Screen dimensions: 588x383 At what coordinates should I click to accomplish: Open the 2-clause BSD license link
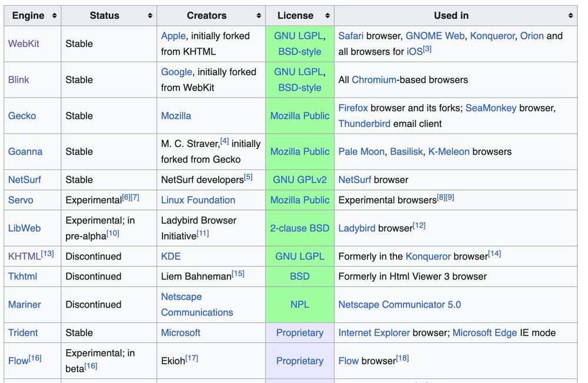click(299, 228)
